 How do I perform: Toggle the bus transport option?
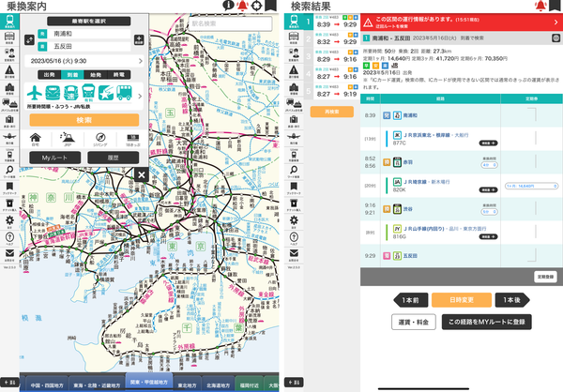[x=124, y=93]
